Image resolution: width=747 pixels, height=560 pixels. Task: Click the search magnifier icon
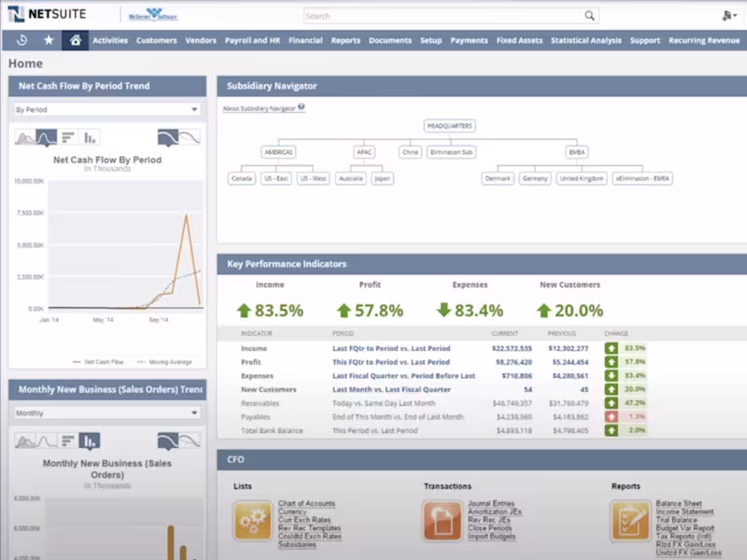pyautogui.click(x=589, y=16)
